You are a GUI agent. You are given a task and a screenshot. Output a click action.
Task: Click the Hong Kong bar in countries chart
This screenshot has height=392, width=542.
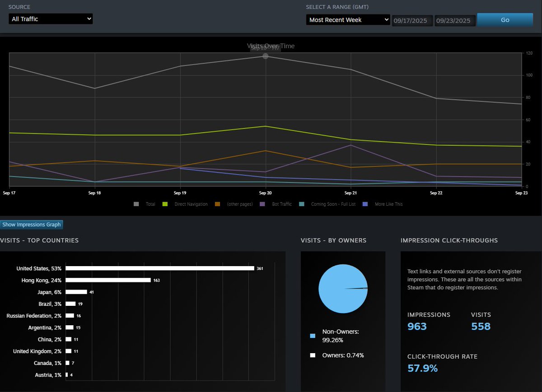(108, 280)
